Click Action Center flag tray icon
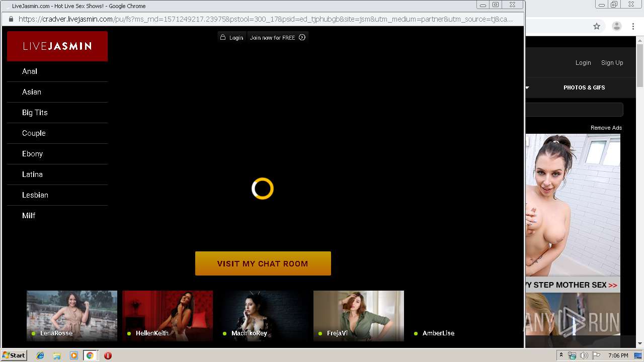Viewport: 644px width, 362px height. tap(596, 355)
